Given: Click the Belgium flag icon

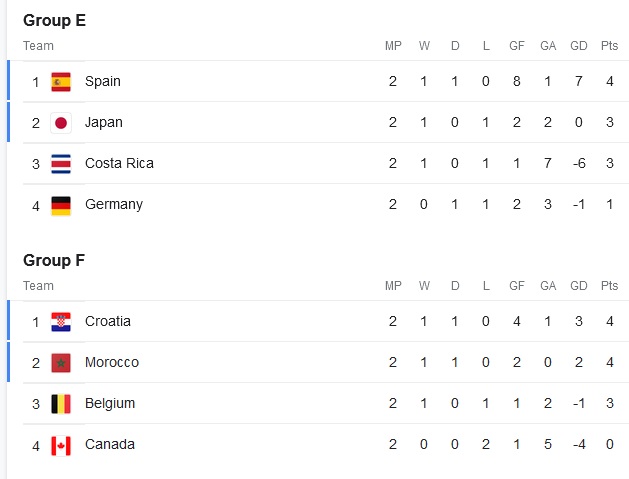Looking at the screenshot, I should (x=61, y=403).
